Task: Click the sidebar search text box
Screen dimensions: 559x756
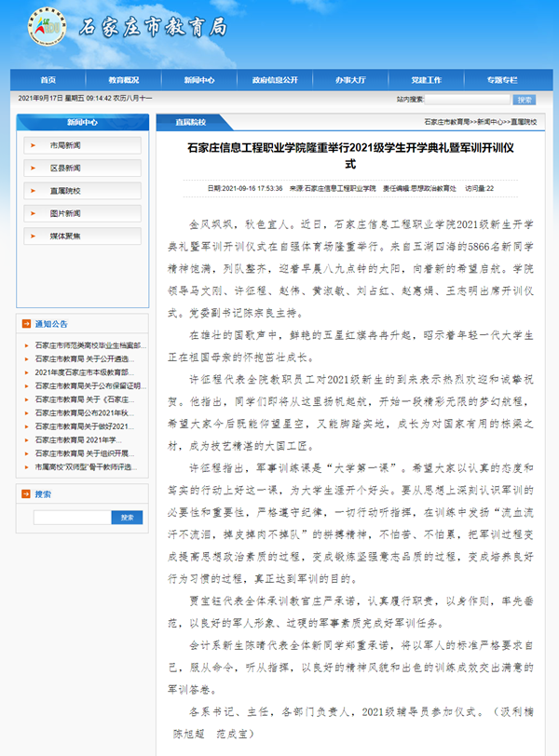Action: coord(74,517)
